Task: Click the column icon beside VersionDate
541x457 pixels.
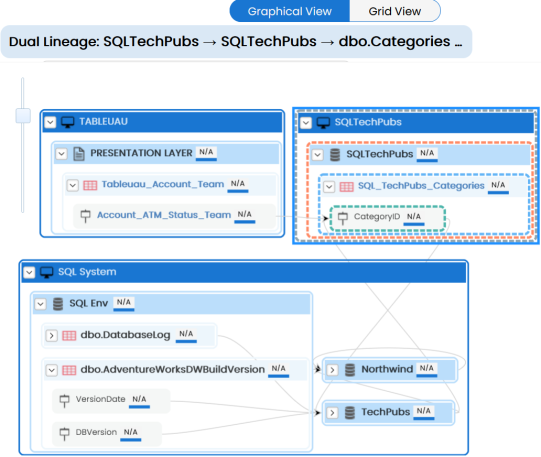Action: (x=65, y=400)
